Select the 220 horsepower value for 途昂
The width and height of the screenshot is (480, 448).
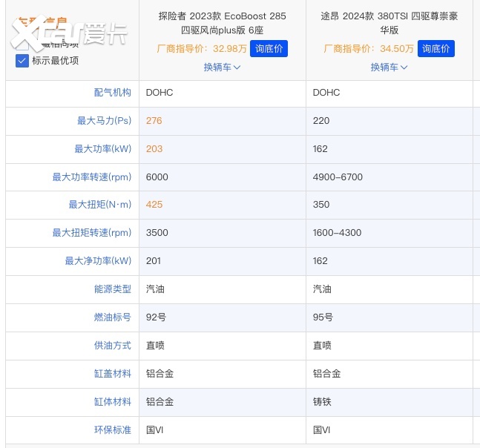point(321,121)
